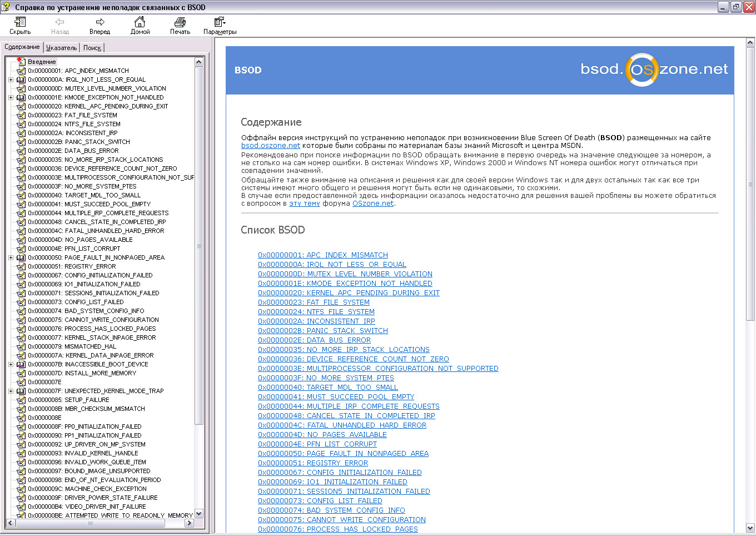
Task: Switch to the Содержание tab
Action: coord(22,47)
